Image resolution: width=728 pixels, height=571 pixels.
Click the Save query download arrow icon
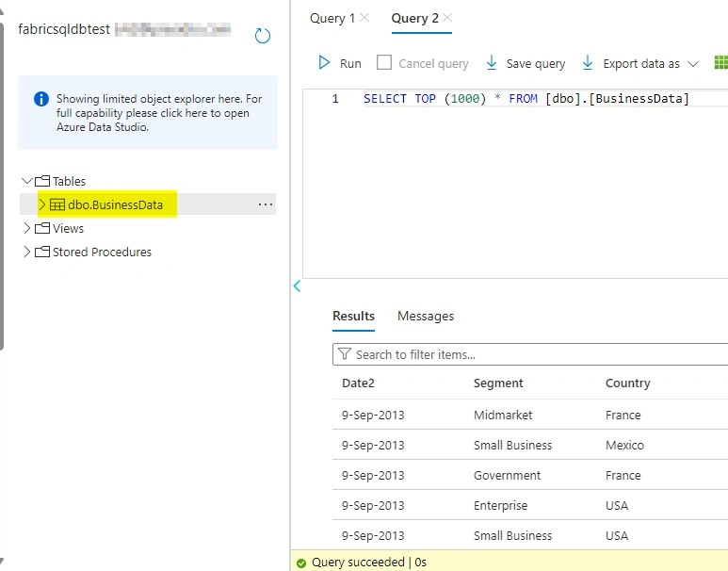[x=492, y=63]
